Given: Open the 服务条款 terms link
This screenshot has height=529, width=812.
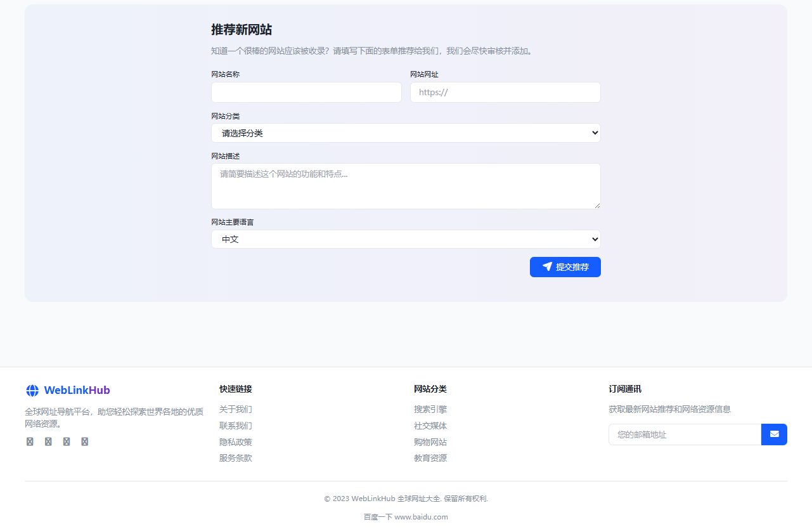Looking at the screenshot, I should pos(234,457).
